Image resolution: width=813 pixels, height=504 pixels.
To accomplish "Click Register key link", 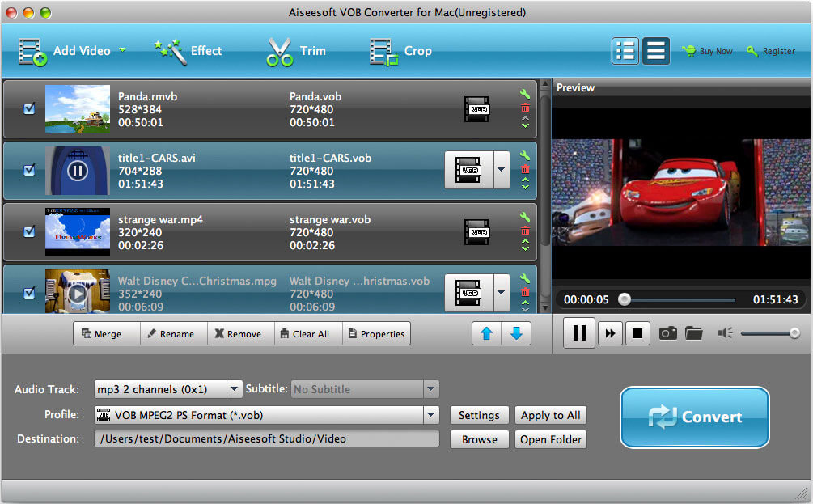I will [770, 51].
